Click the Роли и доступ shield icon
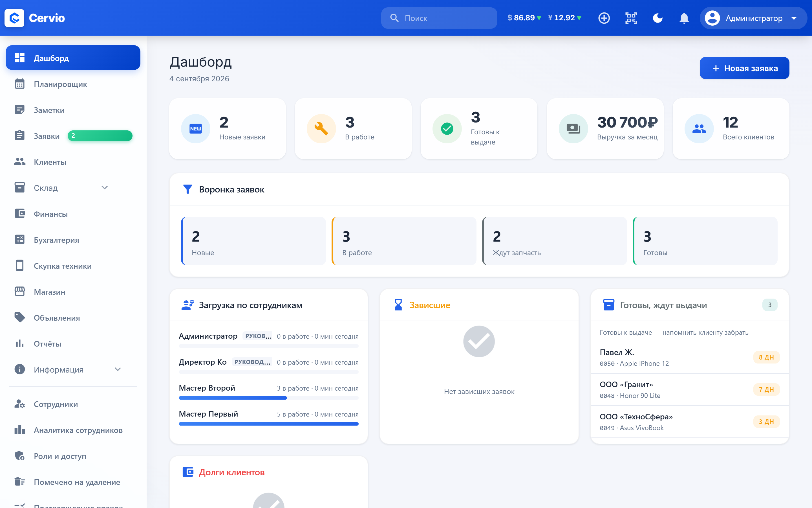Image resolution: width=812 pixels, height=508 pixels. click(20, 456)
